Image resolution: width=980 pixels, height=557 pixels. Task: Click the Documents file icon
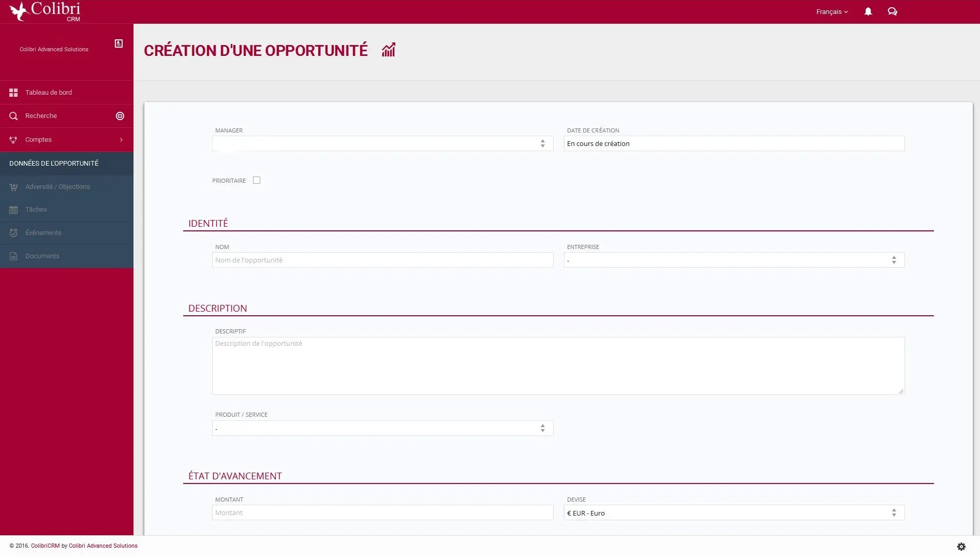click(13, 256)
